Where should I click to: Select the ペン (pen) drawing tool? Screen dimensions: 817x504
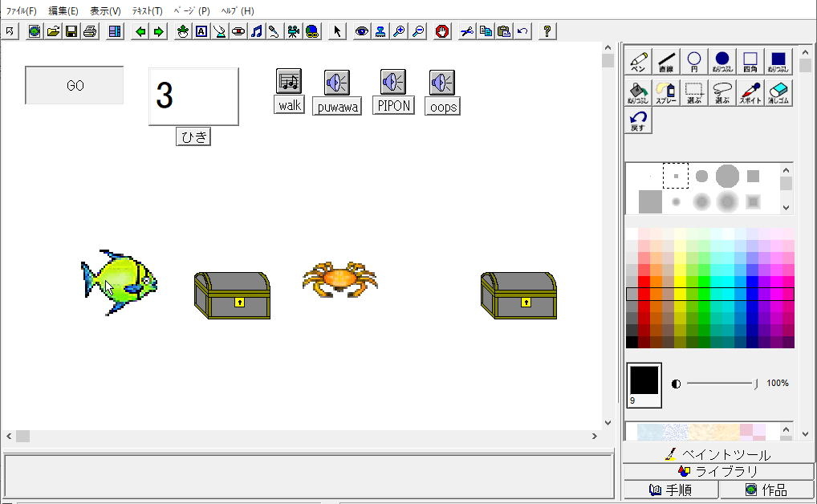(638, 62)
